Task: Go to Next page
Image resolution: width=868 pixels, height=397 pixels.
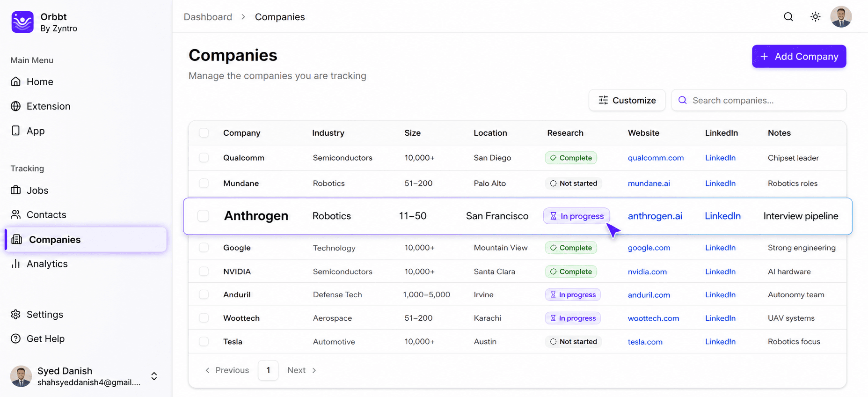Action: [302, 370]
